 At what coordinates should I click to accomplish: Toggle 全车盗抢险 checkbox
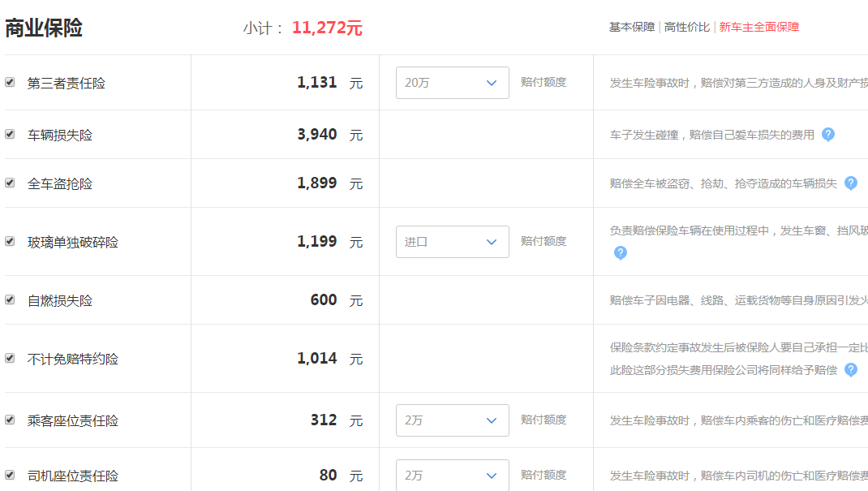[10, 183]
